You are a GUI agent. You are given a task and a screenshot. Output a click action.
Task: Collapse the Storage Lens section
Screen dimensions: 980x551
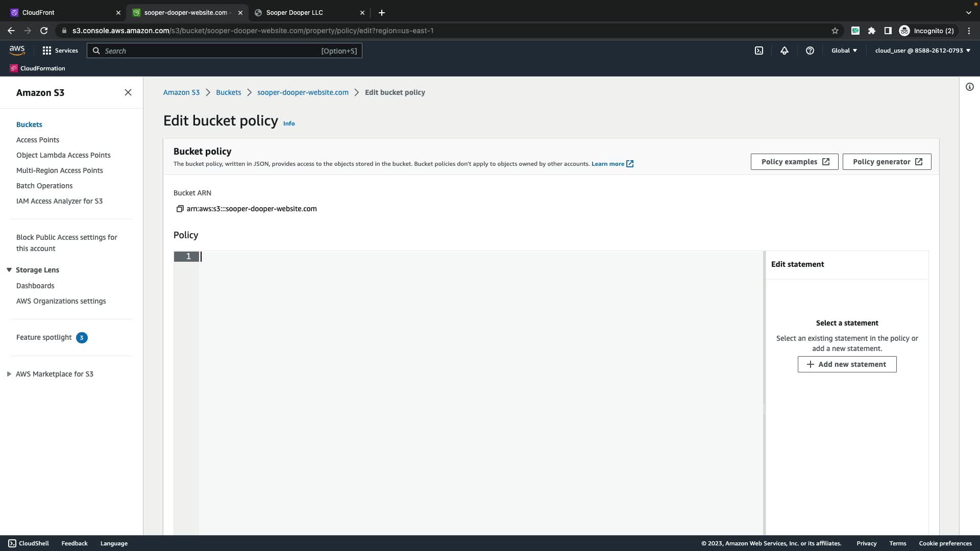coord(9,270)
